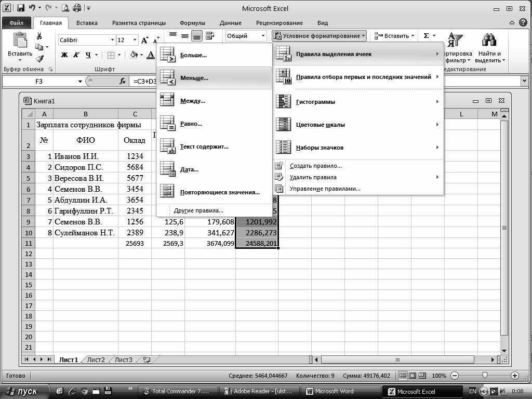Toggle bold Ж formatting

pos(64,55)
